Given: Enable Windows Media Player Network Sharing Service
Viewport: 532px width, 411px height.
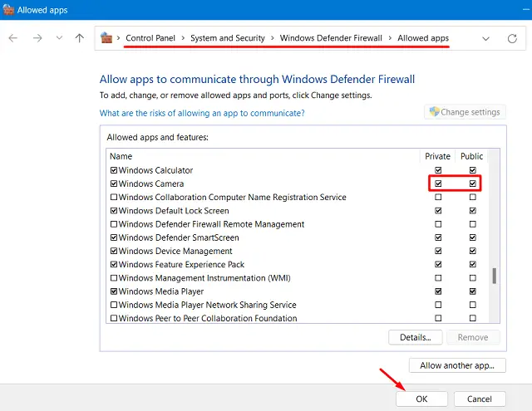Looking at the screenshot, I should tap(114, 305).
